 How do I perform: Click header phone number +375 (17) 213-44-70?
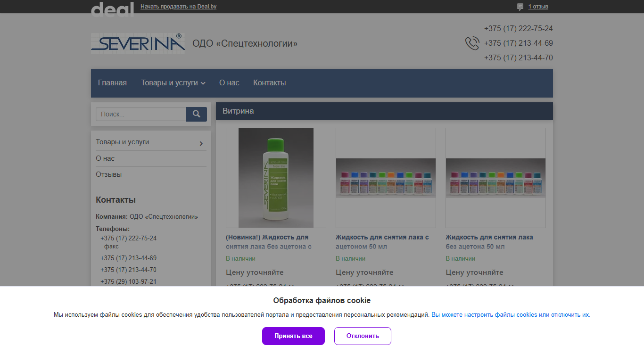[x=519, y=58]
